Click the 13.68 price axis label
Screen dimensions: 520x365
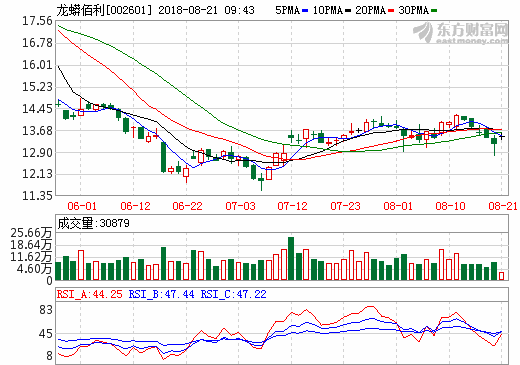(x=37, y=131)
